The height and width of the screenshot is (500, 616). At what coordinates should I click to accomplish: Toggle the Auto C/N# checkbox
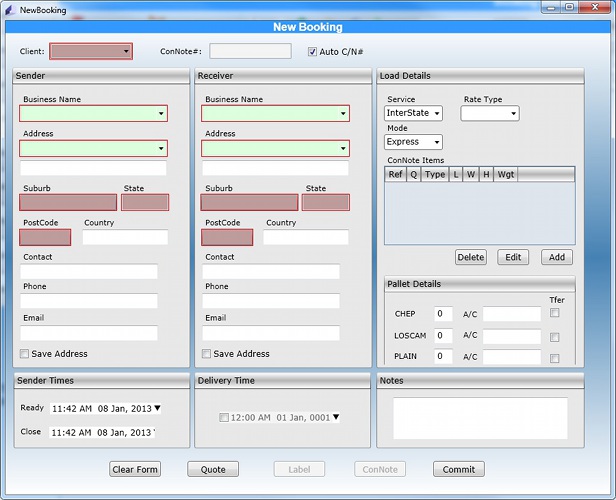pos(312,51)
